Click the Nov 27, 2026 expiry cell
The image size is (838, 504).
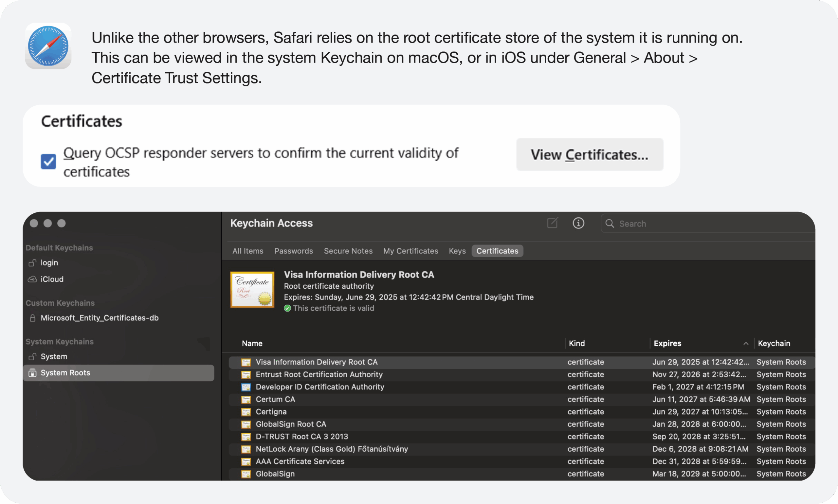(699, 375)
